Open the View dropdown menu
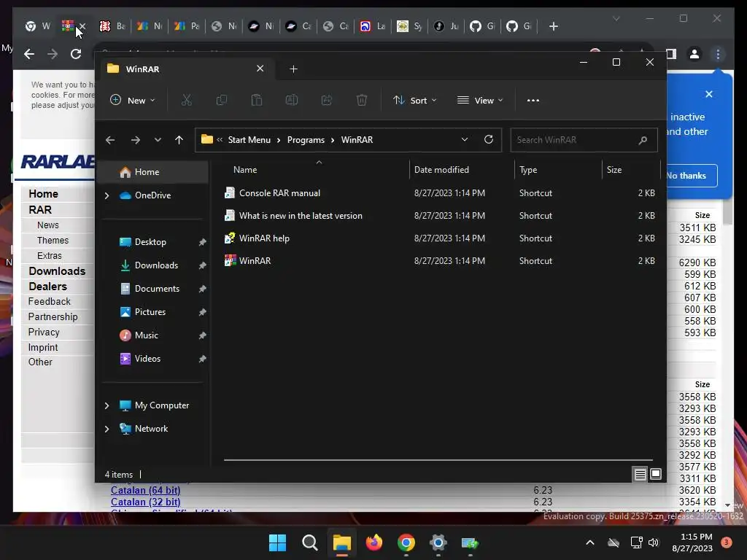Screen dimensions: 747x560 [480, 100]
